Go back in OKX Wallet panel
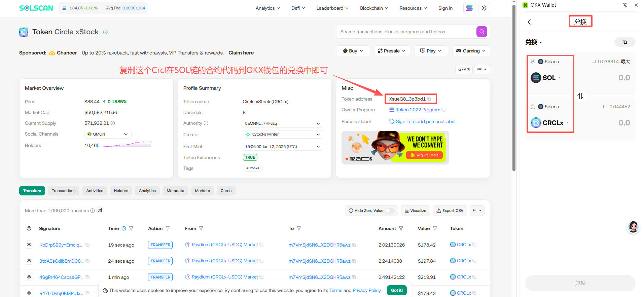The height and width of the screenshot is (297, 644). point(529,22)
